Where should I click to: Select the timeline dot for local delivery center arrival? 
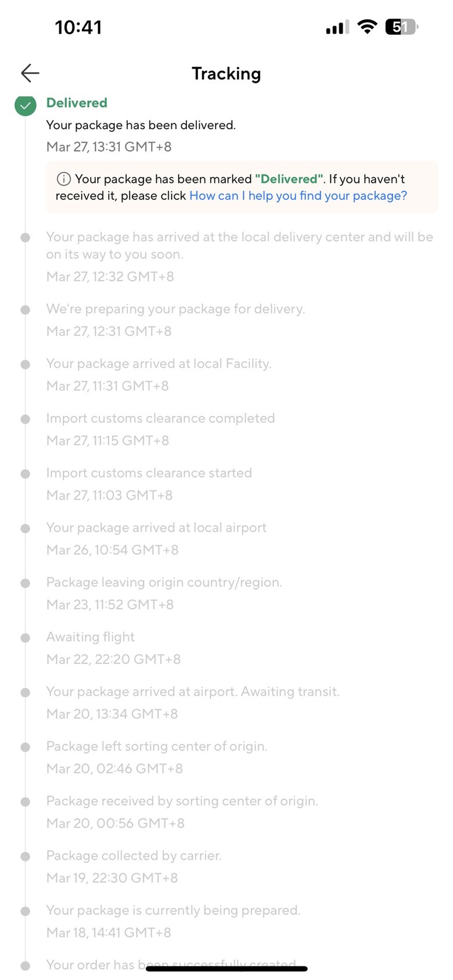coord(26,238)
